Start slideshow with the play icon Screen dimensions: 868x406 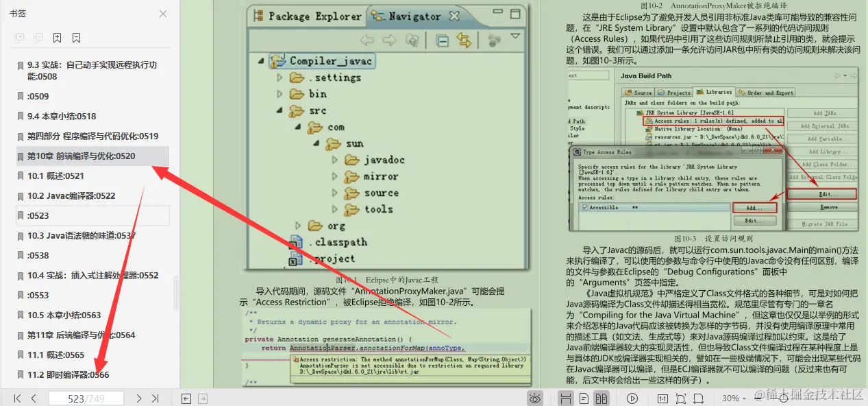(x=632, y=398)
